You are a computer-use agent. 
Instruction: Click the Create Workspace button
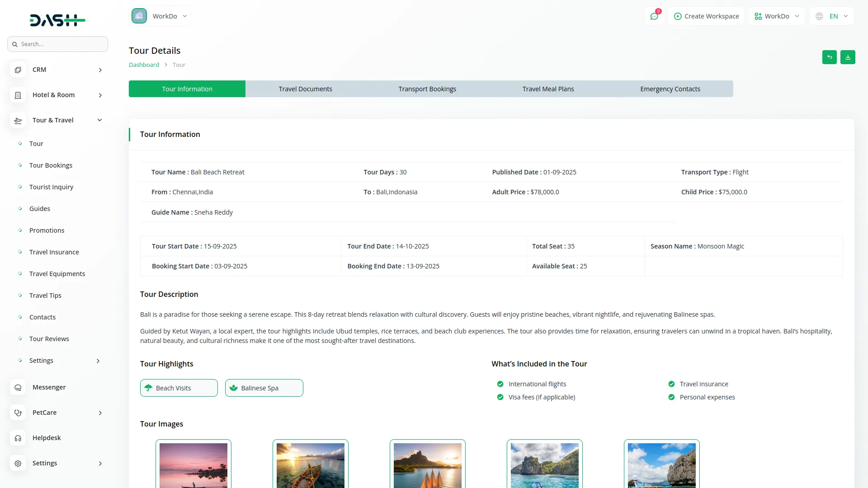[x=706, y=16]
